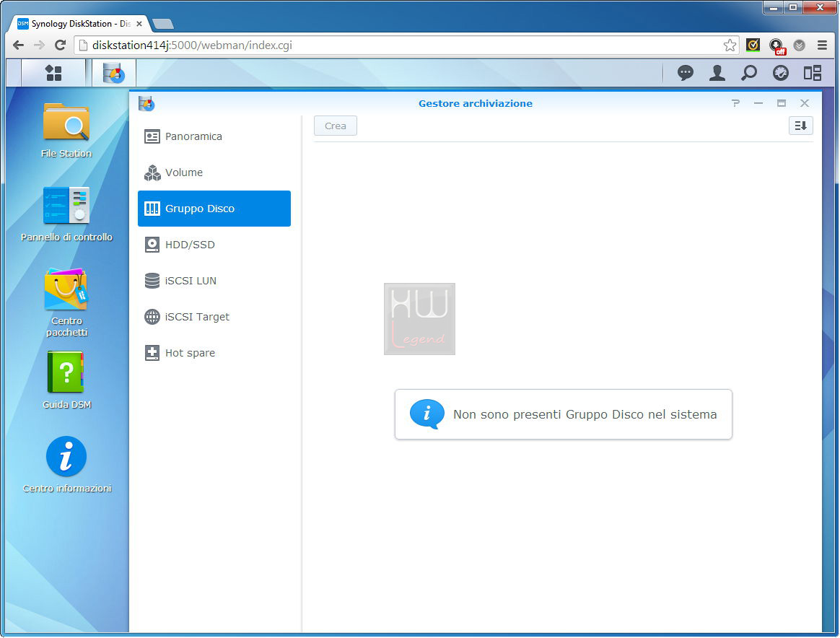The height and width of the screenshot is (638, 840).
Task: Click the browser address bar URL
Action: point(193,45)
